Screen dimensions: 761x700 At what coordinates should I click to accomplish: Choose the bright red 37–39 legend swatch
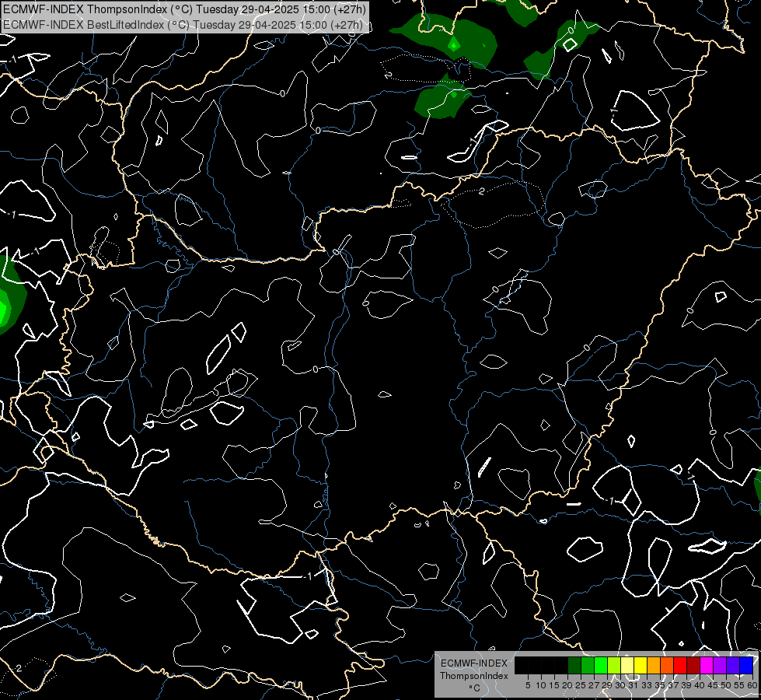coord(680,665)
